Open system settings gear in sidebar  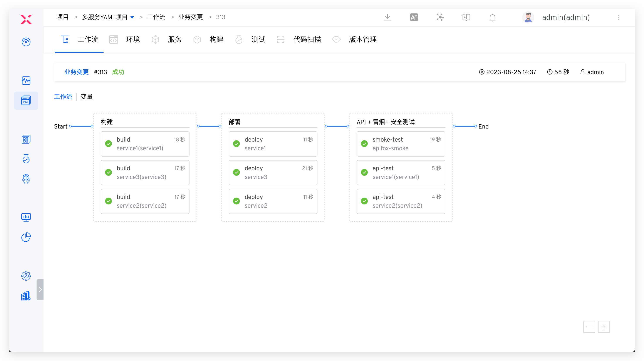click(x=26, y=276)
